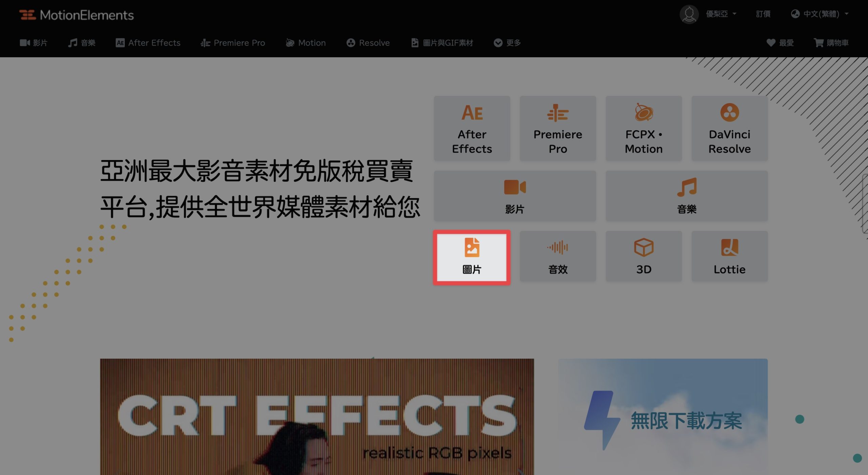Select the 音樂 music note tile

pyautogui.click(x=687, y=196)
